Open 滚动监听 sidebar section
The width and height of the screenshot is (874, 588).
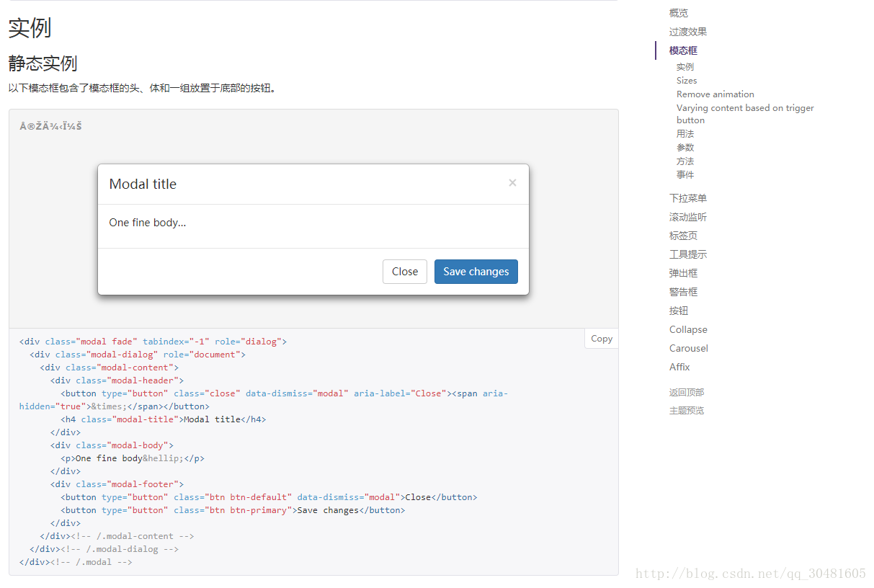(x=687, y=217)
